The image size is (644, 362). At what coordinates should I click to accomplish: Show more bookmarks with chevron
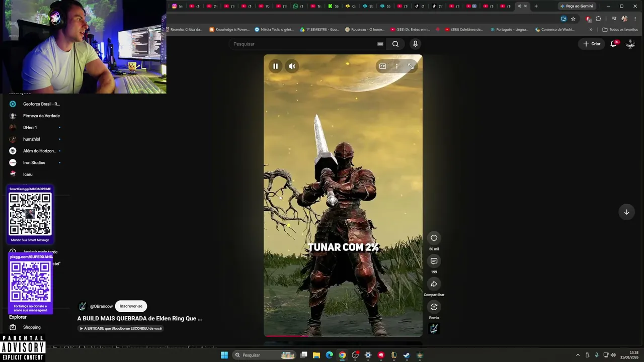pos(591,30)
